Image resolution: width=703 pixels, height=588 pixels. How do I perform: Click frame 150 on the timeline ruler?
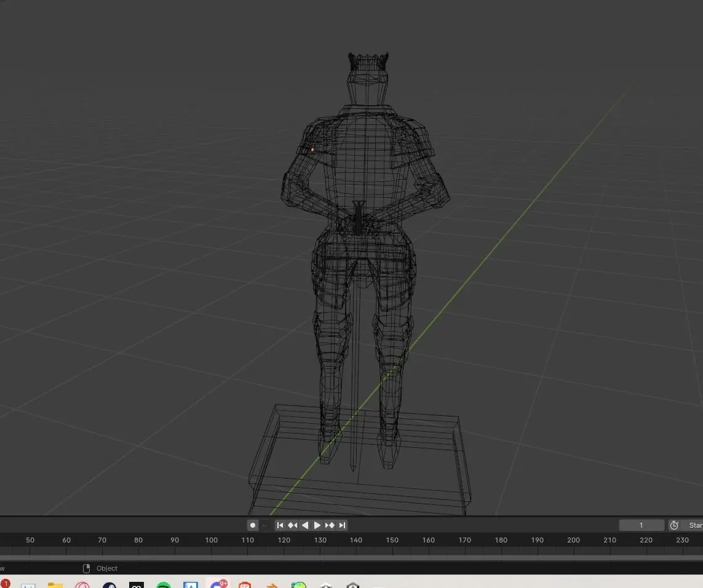coord(392,540)
